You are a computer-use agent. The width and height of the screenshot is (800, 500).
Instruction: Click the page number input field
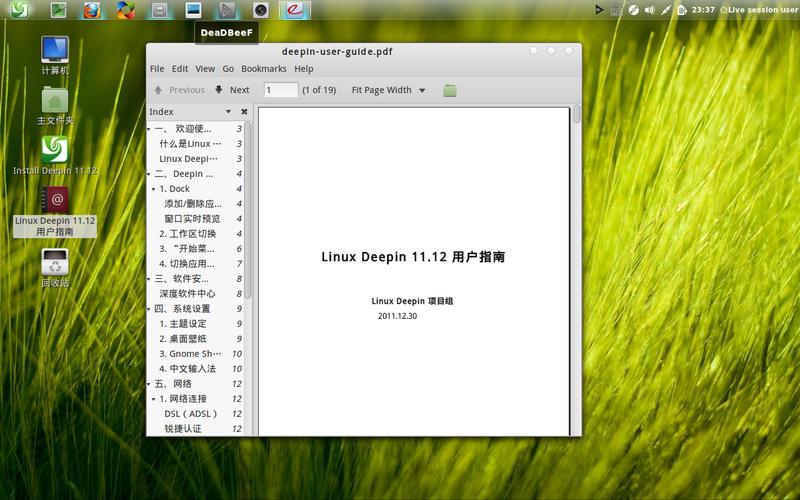coord(281,90)
